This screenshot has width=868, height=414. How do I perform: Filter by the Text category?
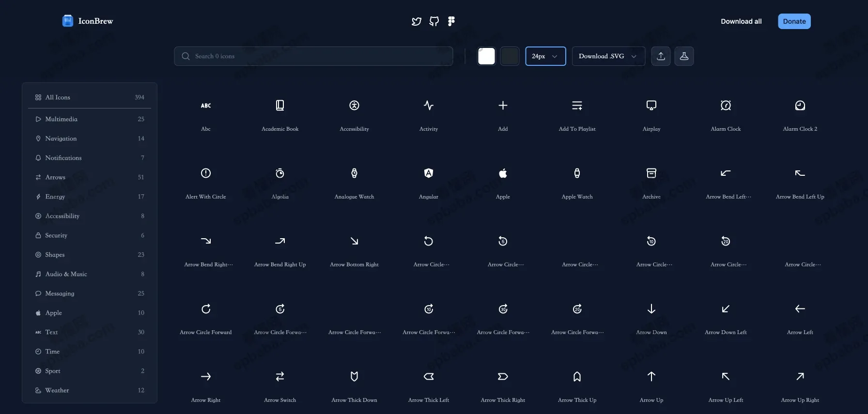pos(90,332)
